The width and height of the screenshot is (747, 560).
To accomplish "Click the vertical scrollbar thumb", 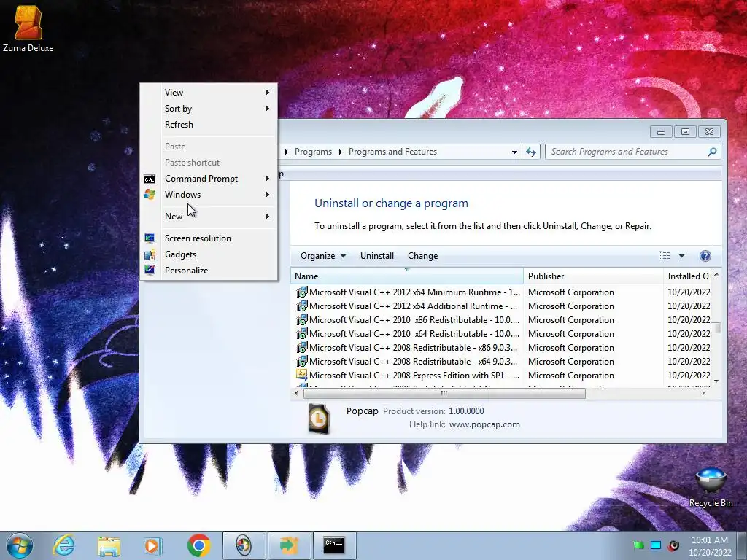I will [x=716, y=328].
